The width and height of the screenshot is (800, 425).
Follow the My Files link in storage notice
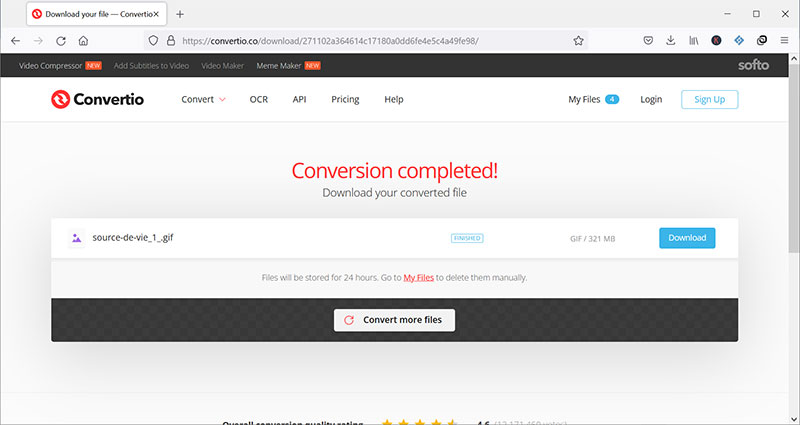pyautogui.click(x=419, y=278)
